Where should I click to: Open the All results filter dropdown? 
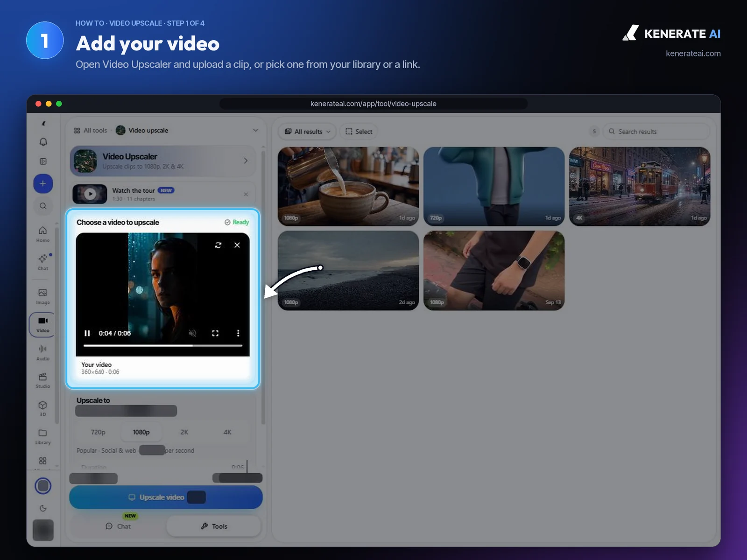(308, 132)
